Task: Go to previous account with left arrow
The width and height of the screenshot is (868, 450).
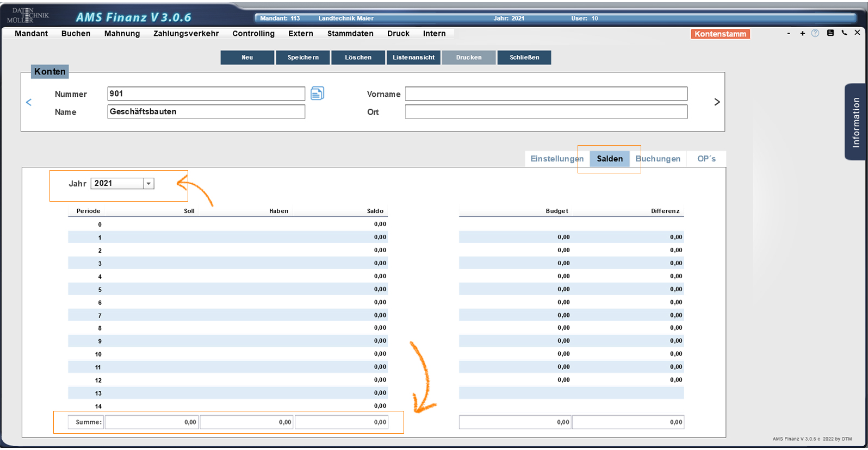Action: tap(29, 102)
